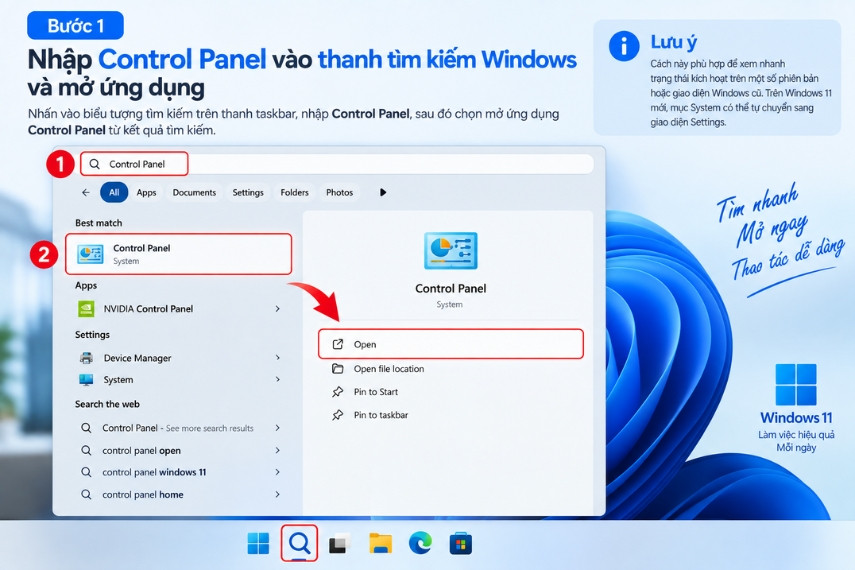
Task: Switch to the Apps filter tab
Action: pos(146,193)
